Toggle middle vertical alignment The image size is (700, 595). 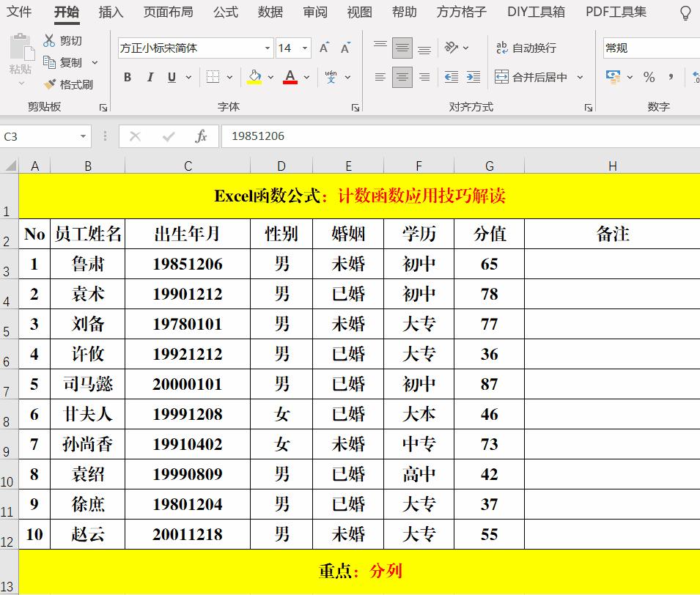tap(402, 48)
